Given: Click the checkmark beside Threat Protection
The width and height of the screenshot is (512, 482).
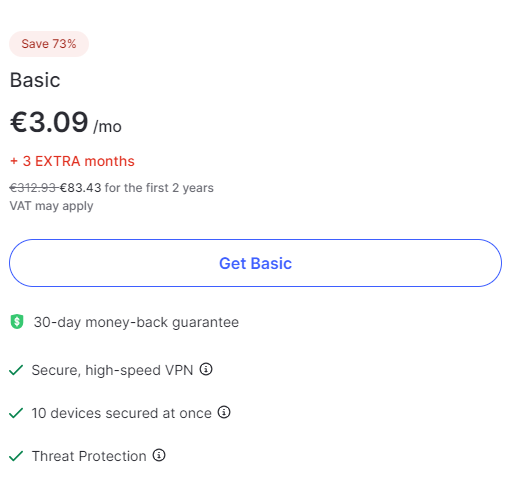Looking at the screenshot, I should click(x=16, y=456).
